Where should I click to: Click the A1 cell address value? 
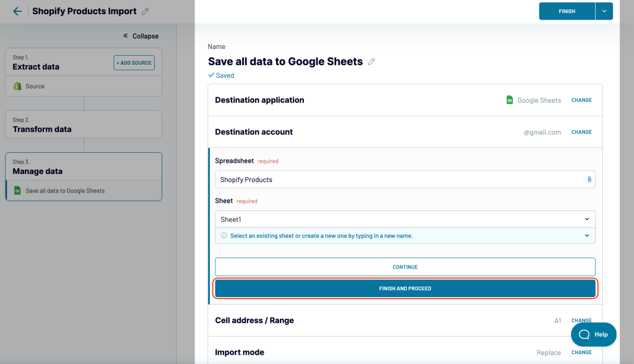coord(558,321)
